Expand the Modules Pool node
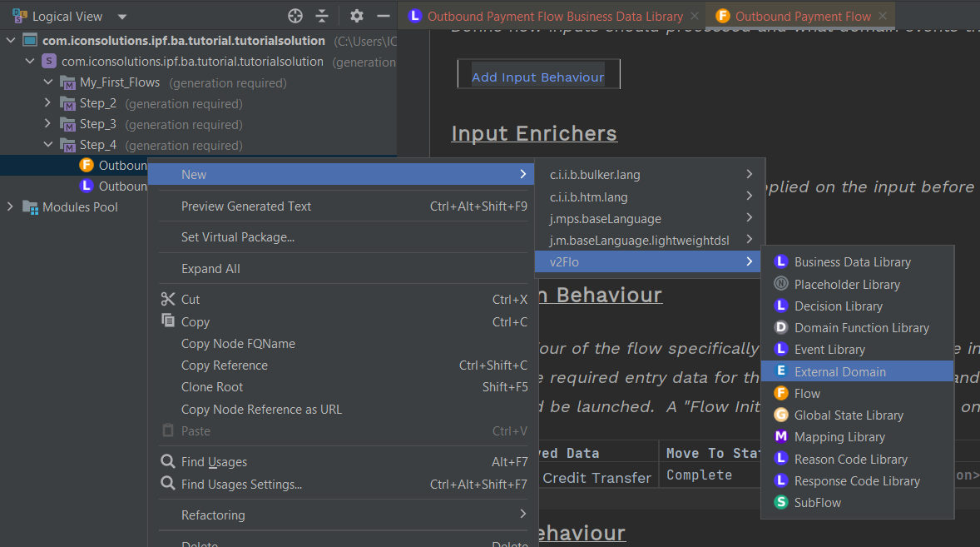 pos(10,206)
